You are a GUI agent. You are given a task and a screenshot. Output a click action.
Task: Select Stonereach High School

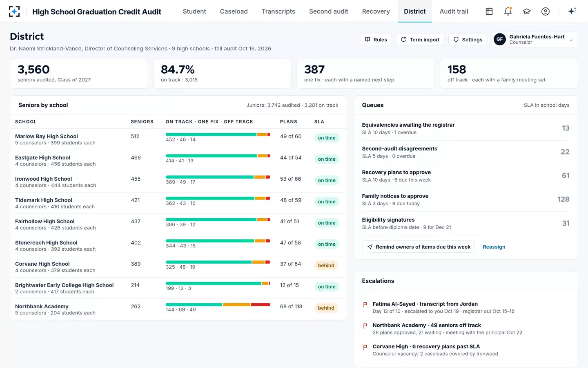[178, 246]
